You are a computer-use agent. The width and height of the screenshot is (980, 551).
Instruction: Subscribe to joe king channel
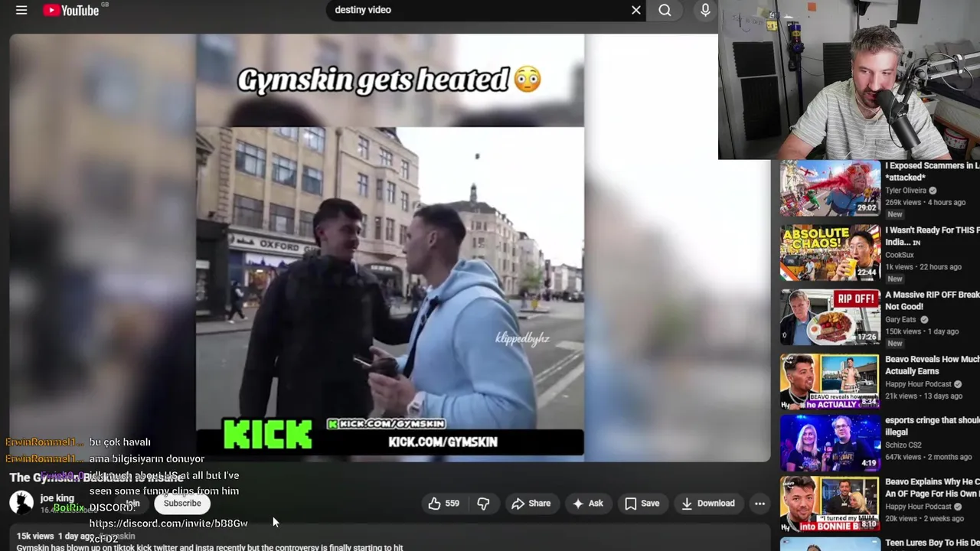click(182, 503)
